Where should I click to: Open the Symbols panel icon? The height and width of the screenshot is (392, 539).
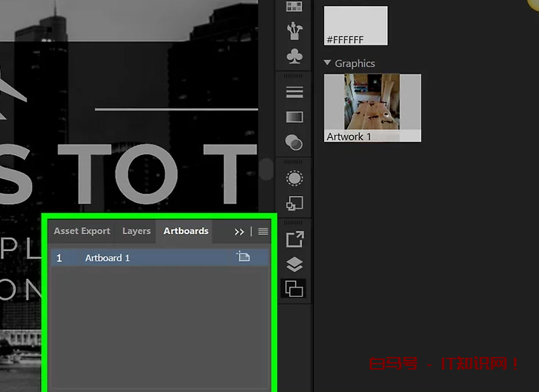coord(294,57)
